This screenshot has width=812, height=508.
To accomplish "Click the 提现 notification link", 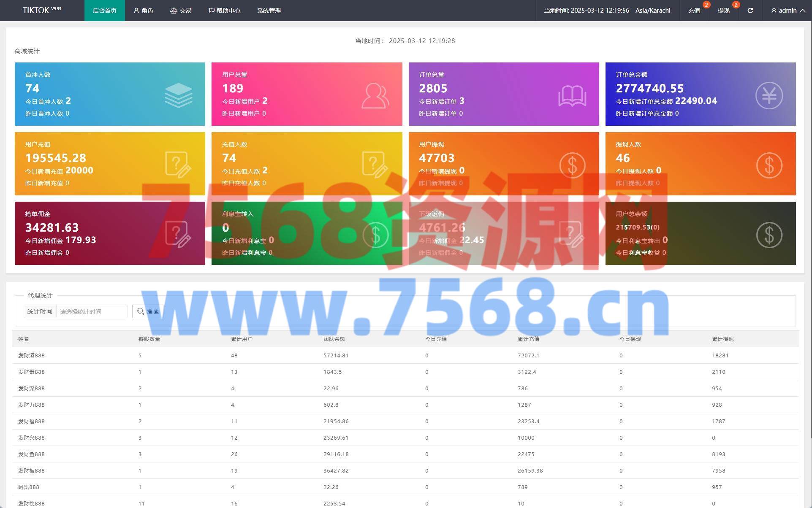I will pos(723,11).
